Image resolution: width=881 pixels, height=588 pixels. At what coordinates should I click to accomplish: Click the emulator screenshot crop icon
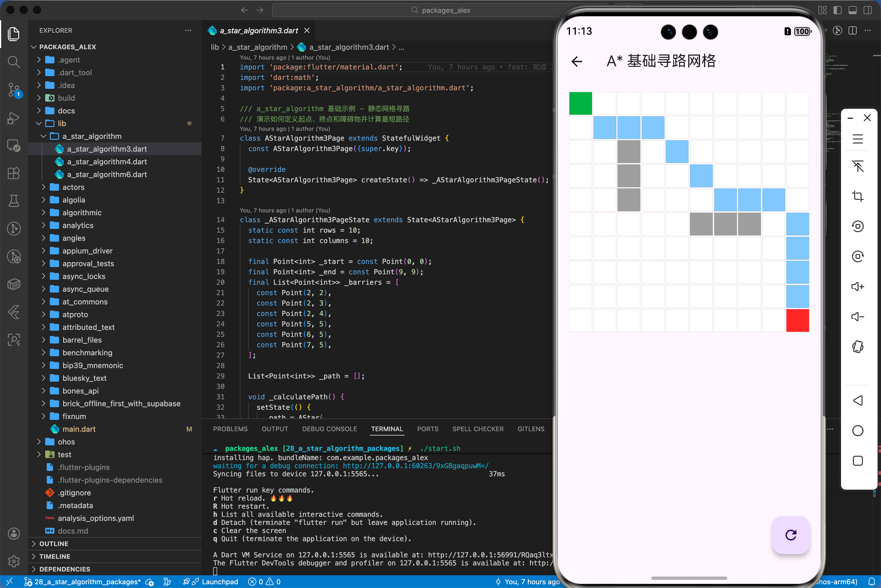[858, 196]
